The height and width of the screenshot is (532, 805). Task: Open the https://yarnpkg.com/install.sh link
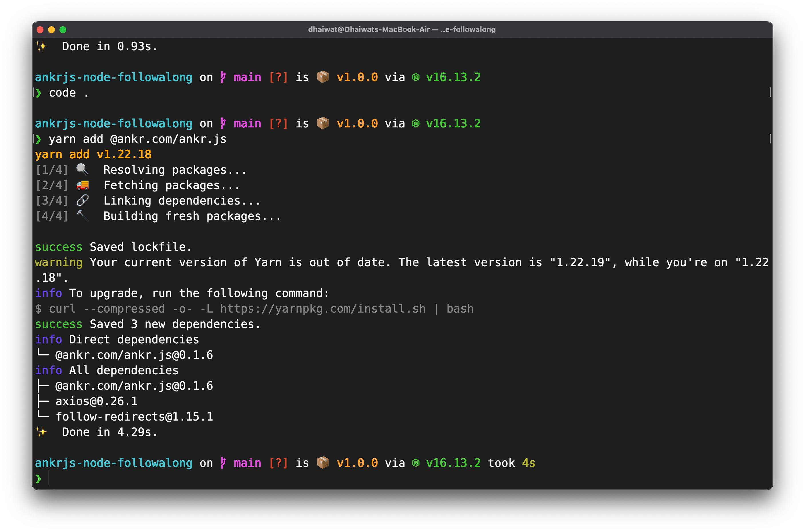(323, 309)
